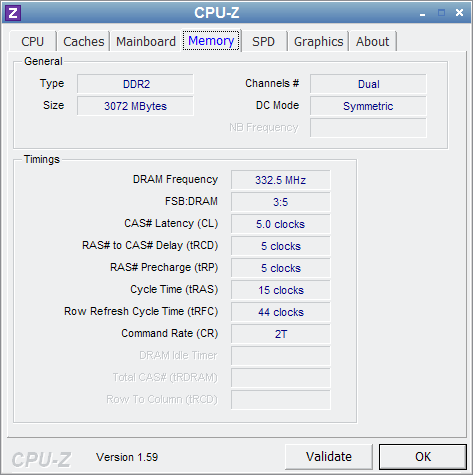
Task: Select the Size value 3072 MBytes
Action: click(135, 106)
